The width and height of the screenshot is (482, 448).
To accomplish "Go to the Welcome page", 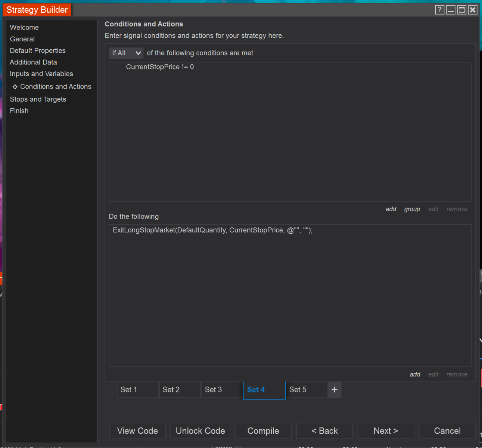I will pos(24,28).
